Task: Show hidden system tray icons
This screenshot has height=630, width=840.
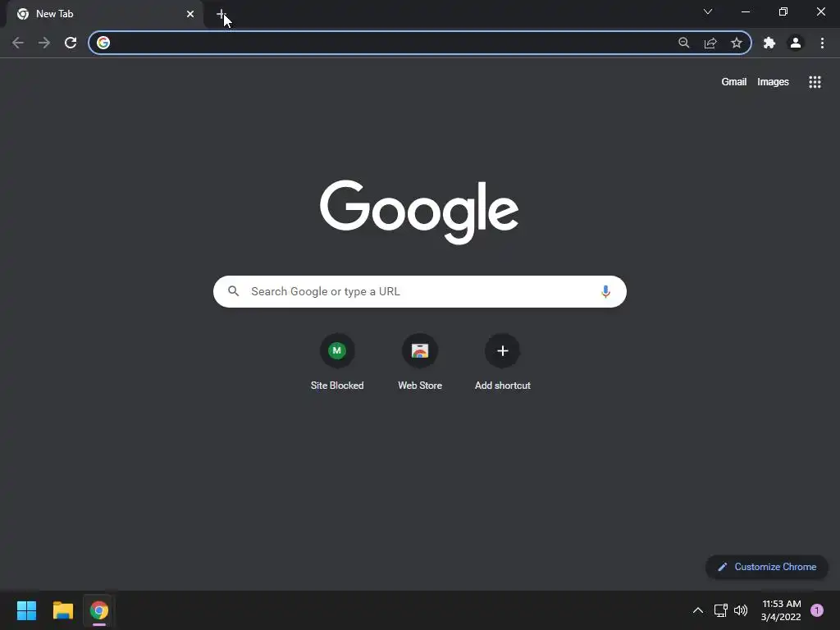Action: (x=698, y=610)
